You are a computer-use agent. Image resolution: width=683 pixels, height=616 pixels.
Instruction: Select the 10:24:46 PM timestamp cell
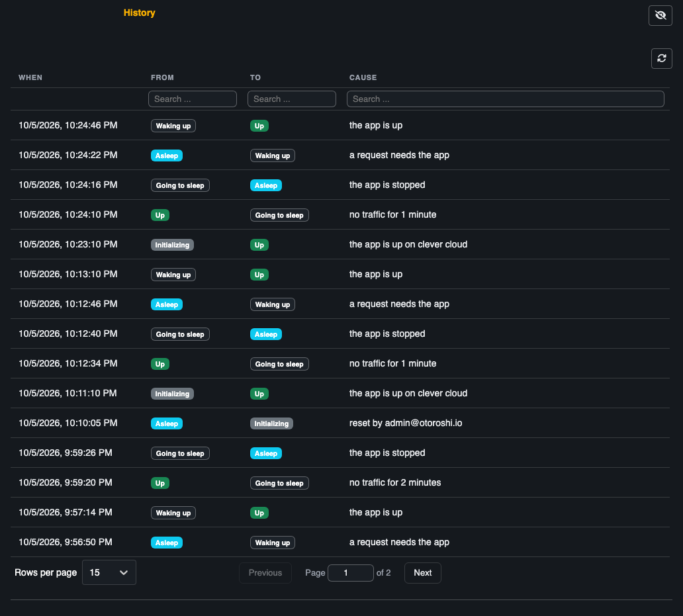[x=68, y=125]
